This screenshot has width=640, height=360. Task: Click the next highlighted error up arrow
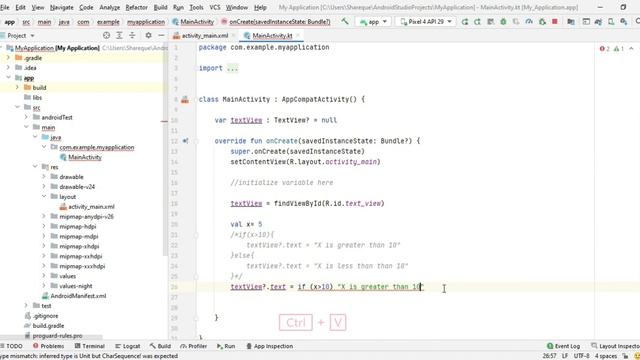(x=631, y=49)
